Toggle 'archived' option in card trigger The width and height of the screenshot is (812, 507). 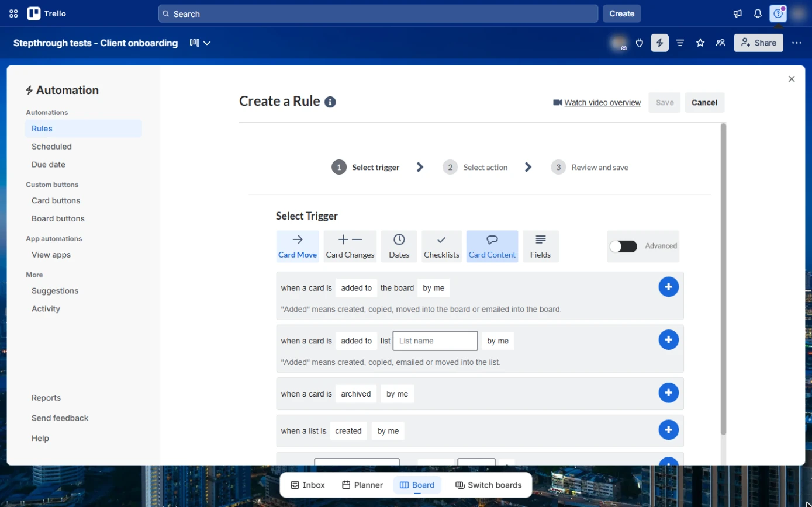pos(356,394)
